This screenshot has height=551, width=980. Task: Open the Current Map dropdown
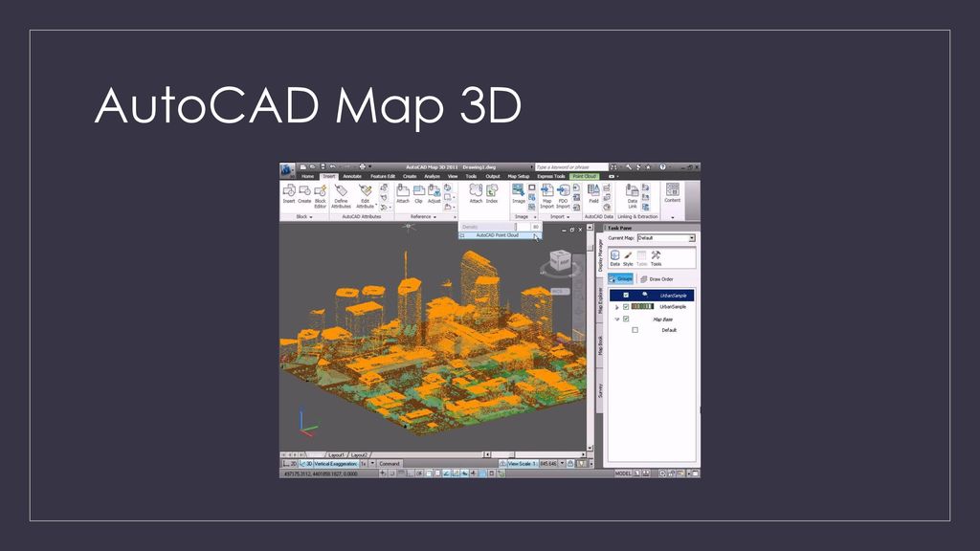pos(692,238)
